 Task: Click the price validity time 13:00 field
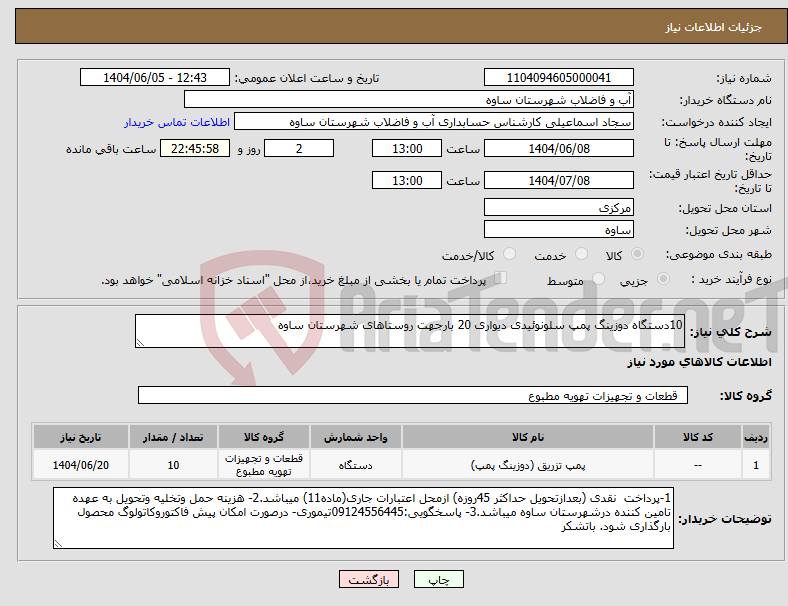pos(407,180)
